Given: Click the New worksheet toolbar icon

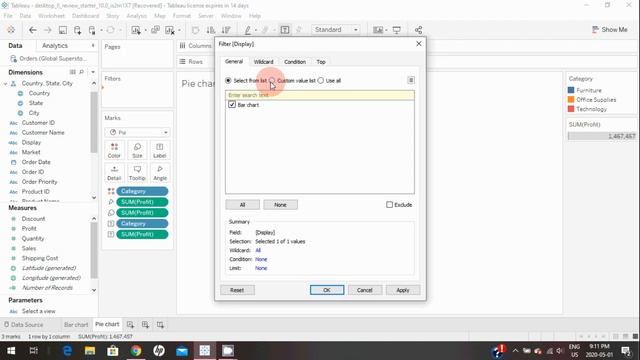Looking at the screenshot, I should tap(136, 30).
